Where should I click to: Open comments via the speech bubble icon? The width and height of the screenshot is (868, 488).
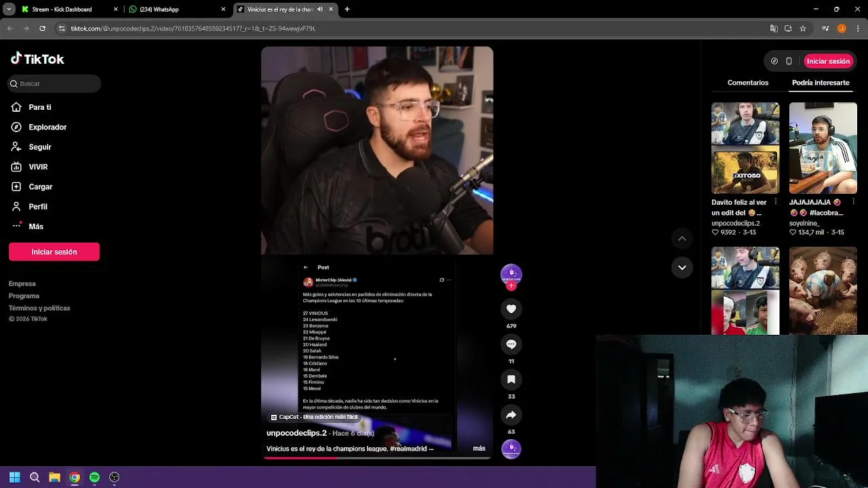point(511,344)
